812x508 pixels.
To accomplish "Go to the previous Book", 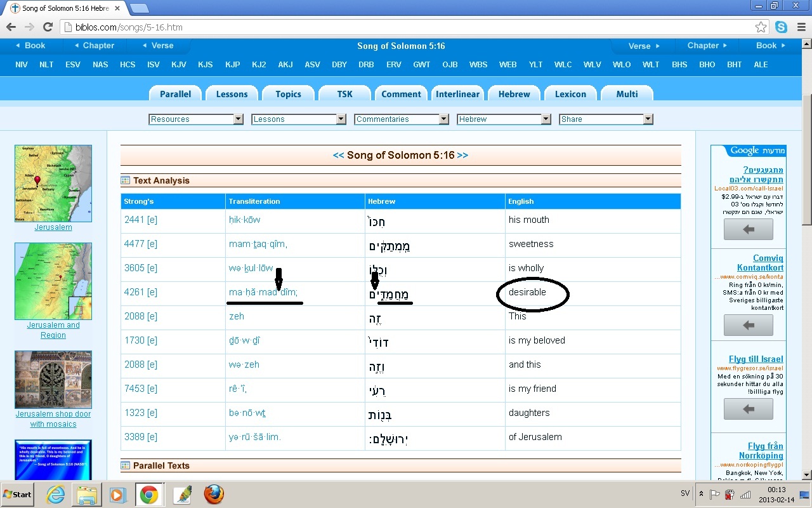I will point(30,46).
